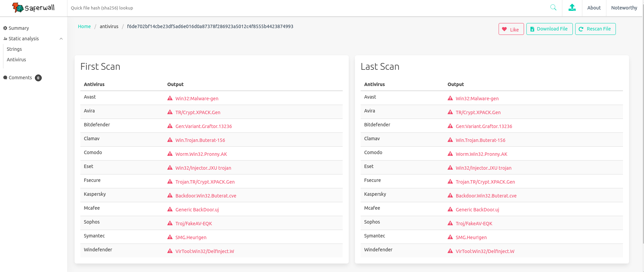
Task: Click the Static analysis chart icon
Action: point(5,39)
